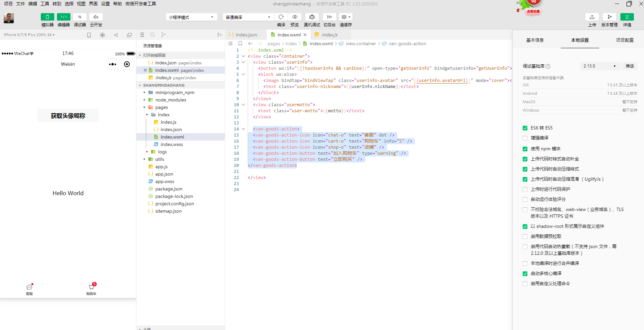The height and width of the screenshot is (330, 644).
Task: Open version management (版本管理)
Action: click(x=610, y=17)
